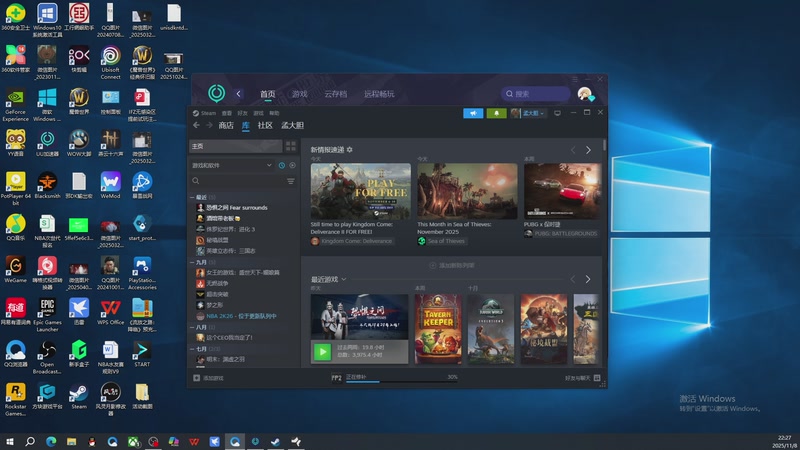
Task: Open user avatar in UU accelerator window
Action: tap(585, 94)
